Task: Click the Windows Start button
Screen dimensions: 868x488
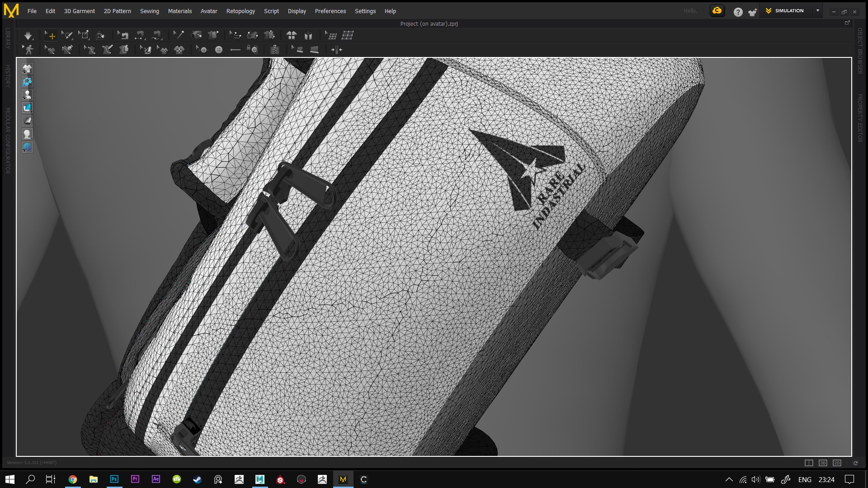Action: tap(10, 479)
